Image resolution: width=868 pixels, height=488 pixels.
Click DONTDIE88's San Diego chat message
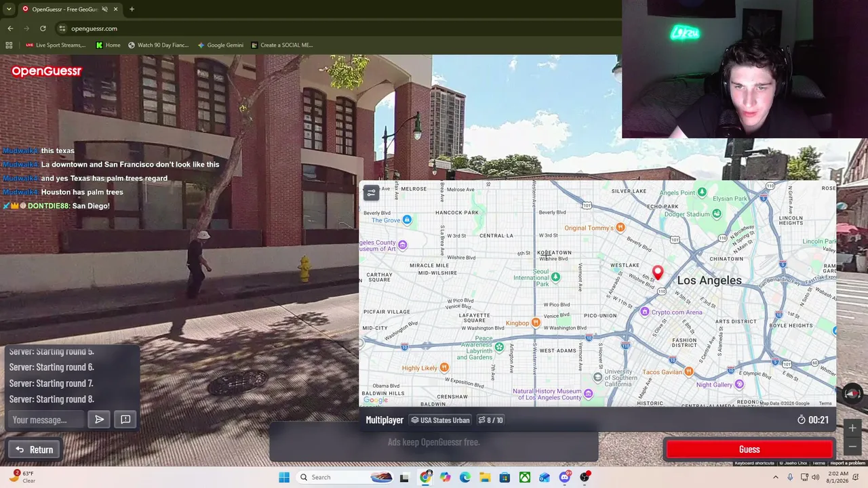pos(56,206)
